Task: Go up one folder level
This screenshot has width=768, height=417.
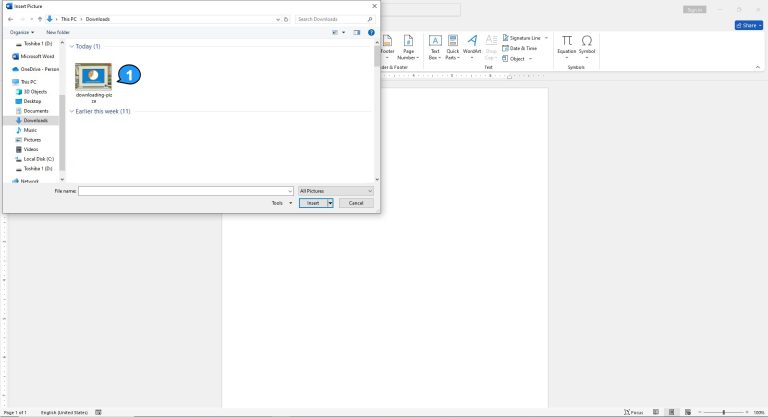Action: click(x=40, y=19)
